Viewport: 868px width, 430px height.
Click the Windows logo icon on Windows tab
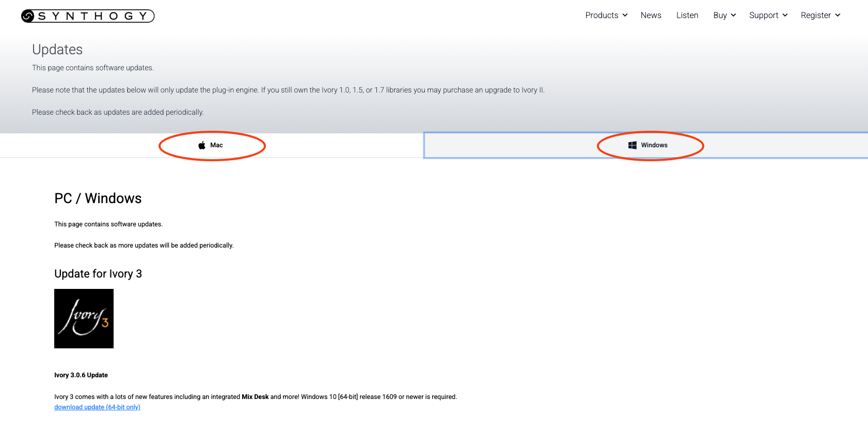tap(632, 145)
